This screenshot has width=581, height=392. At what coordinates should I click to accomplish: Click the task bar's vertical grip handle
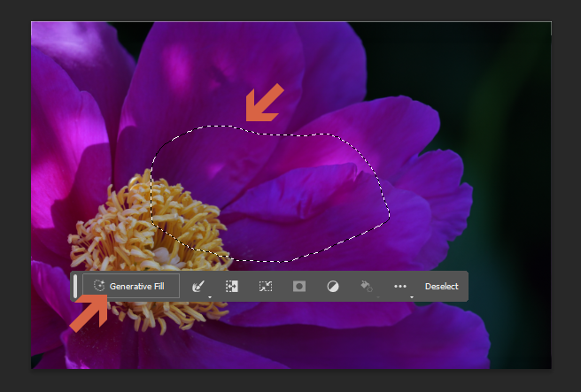[75, 286]
